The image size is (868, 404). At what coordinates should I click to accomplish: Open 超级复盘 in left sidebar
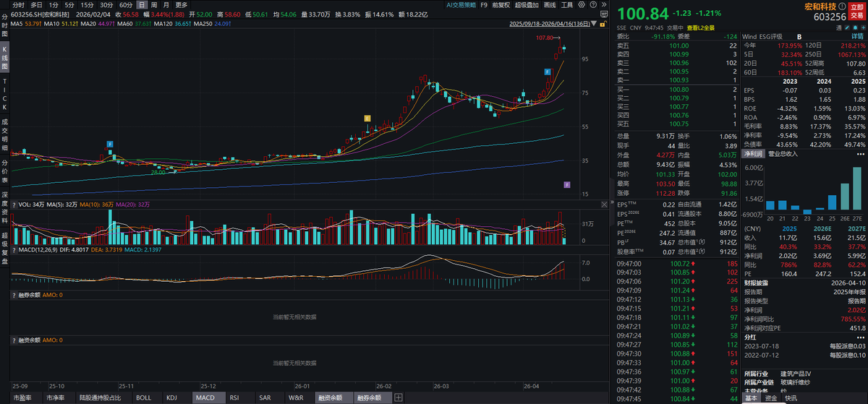pyautogui.click(x=4, y=247)
